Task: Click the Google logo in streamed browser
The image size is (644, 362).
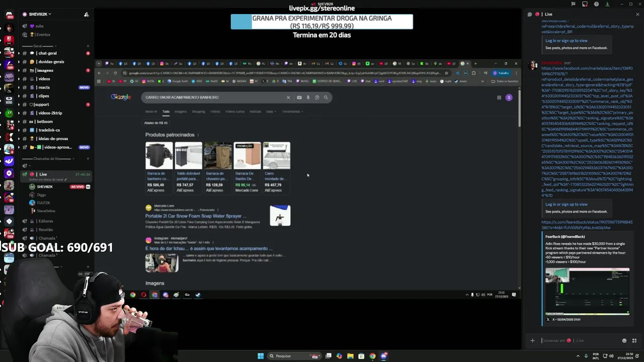Action: coord(121,97)
